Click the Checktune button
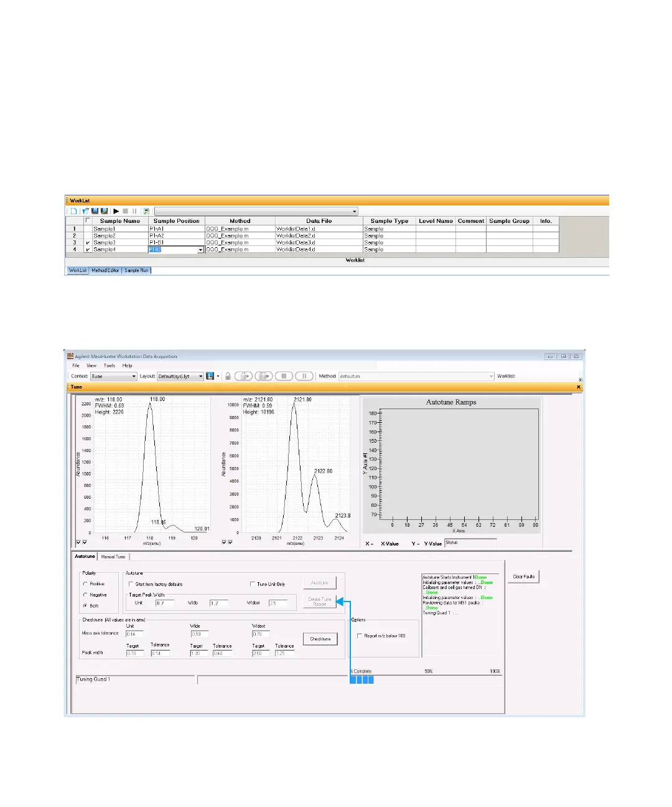Image resolution: width=672 pixels, height=807 pixels. [x=320, y=639]
